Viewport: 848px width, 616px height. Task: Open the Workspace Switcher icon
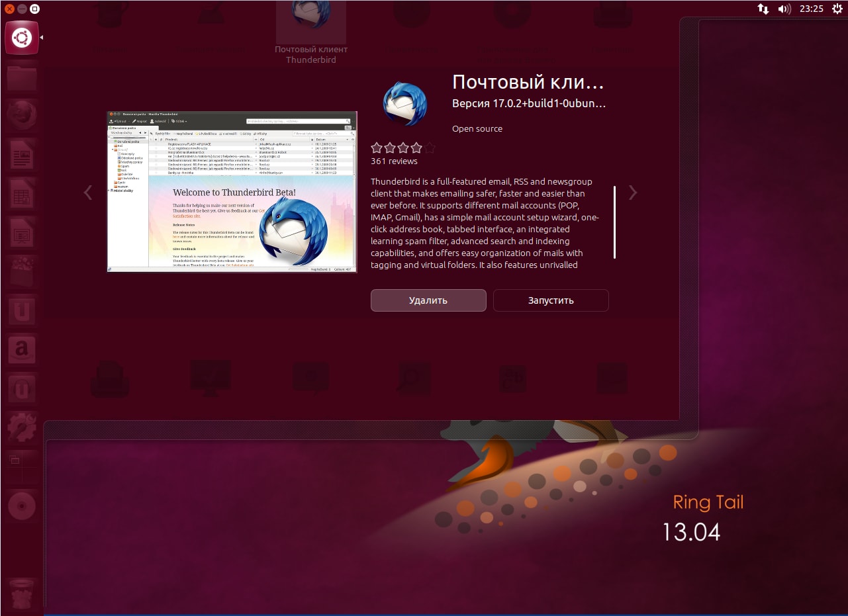pyautogui.click(x=21, y=467)
